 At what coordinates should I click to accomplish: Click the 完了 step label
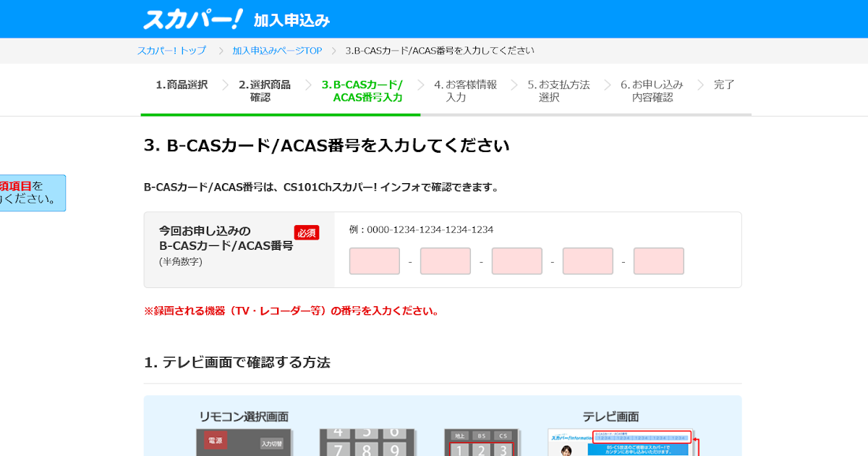724,85
